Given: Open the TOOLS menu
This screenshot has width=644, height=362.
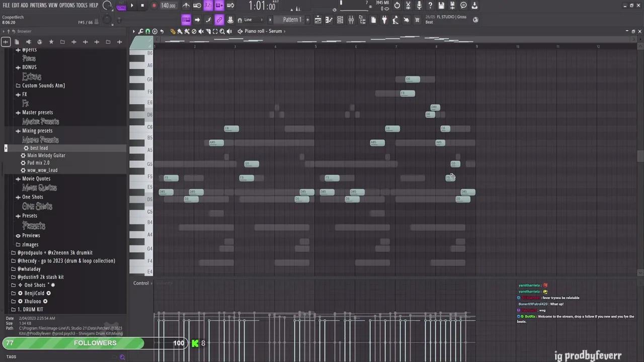Looking at the screenshot, I should click(82, 6).
